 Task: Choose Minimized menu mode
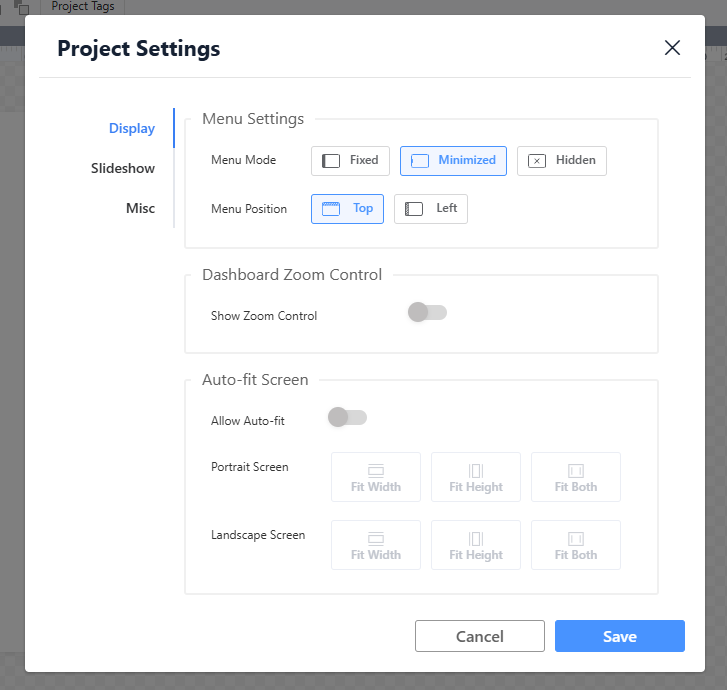tap(453, 161)
